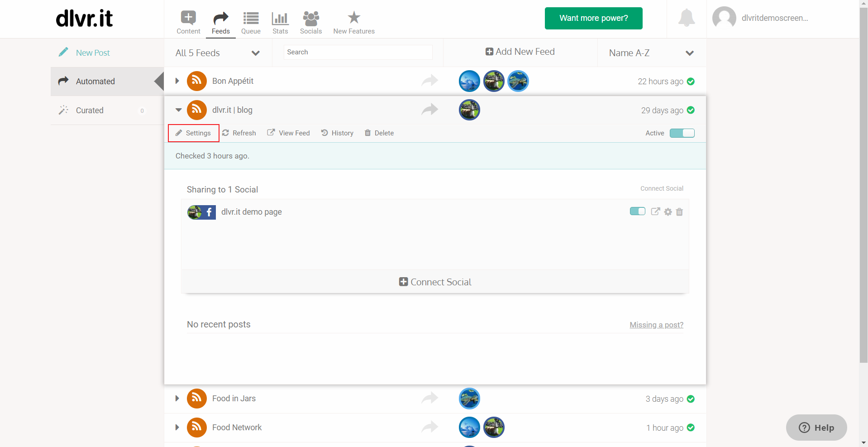
Task: Click the Bon Appétit RSS icon
Action: pos(197,81)
